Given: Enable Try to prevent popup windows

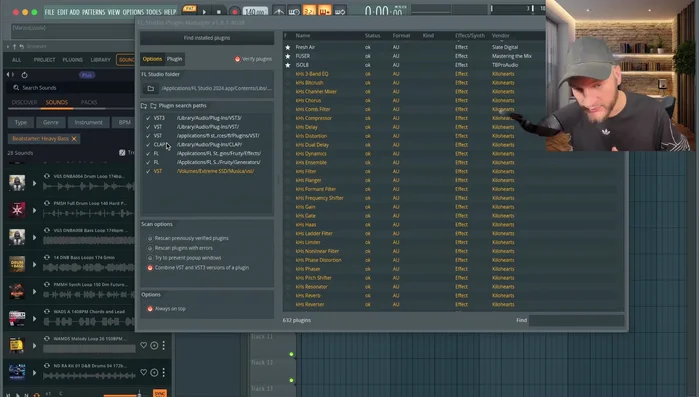Looking at the screenshot, I should coord(150,258).
